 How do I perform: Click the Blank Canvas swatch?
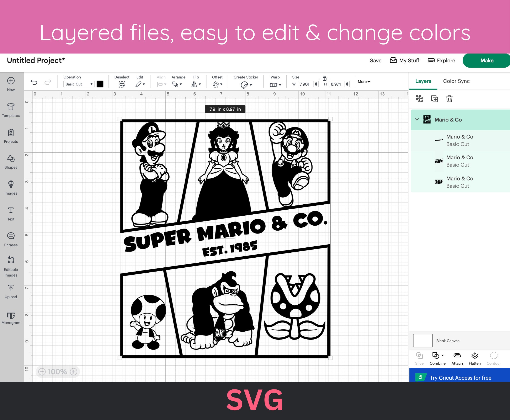coord(423,341)
